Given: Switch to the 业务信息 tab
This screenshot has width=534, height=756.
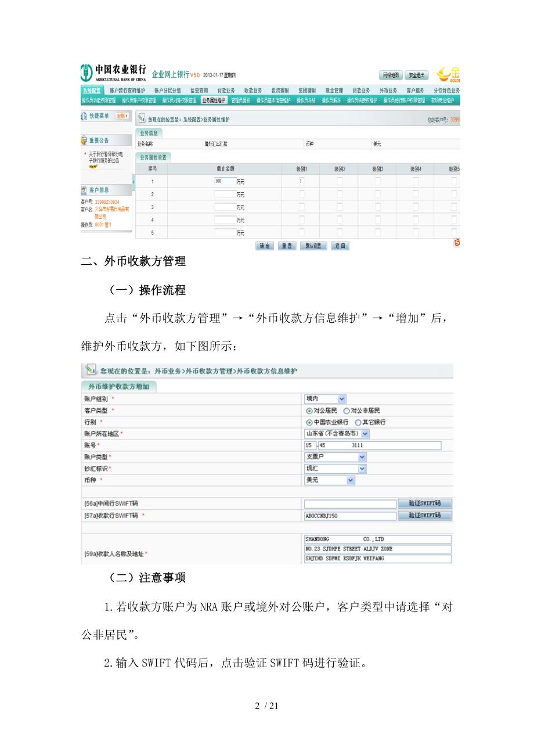Looking at the screenshot, I should pyautogui.click(x=149, y=133).
